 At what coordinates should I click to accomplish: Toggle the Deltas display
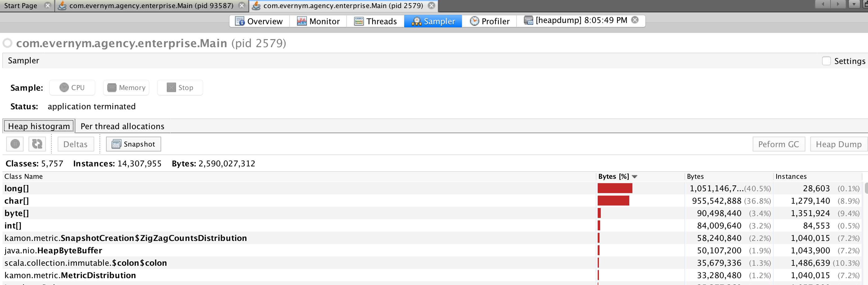[75, 144]
